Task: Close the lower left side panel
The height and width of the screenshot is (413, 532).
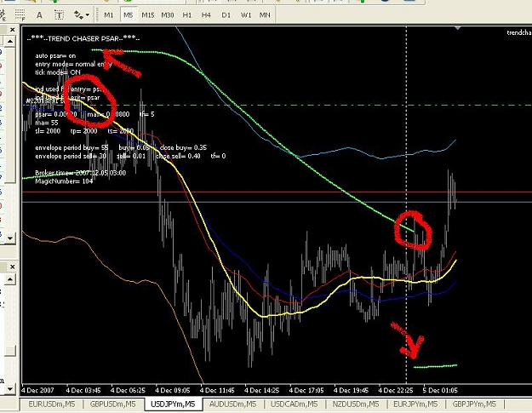Action: click(12, 267)
